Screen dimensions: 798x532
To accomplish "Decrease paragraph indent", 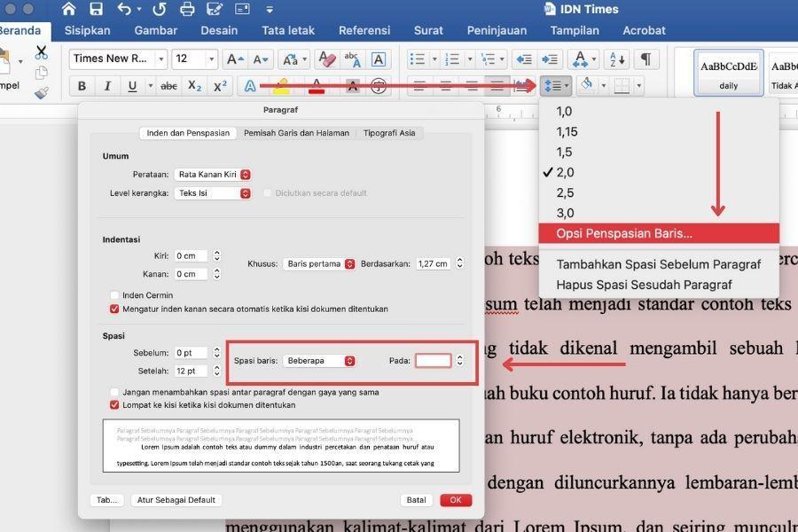I will pos(524,59).
